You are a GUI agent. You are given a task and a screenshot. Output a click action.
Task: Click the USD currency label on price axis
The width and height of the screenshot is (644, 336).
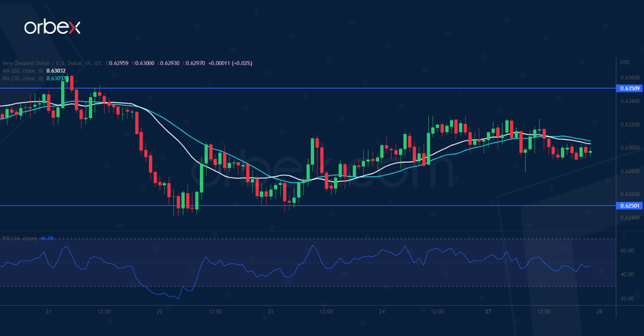pos(625,63)
